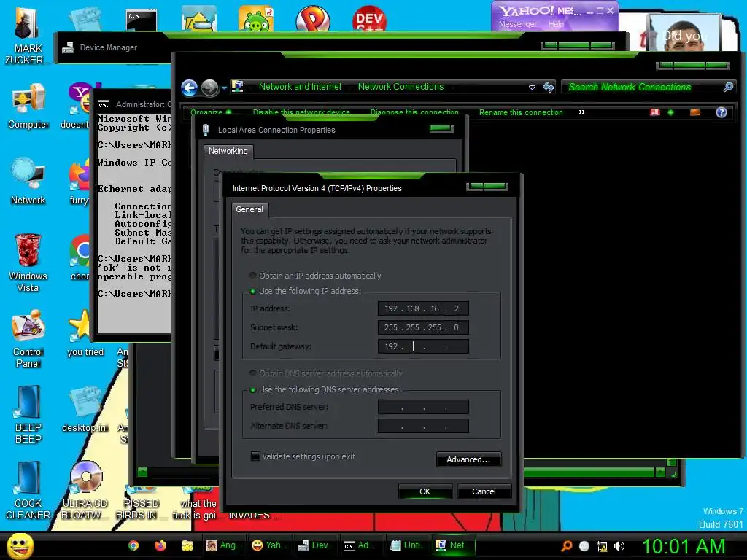Screen dimensions: 747x560
Task: Switch to Yah... taskbar window
Action: click(x=270, y=545)
